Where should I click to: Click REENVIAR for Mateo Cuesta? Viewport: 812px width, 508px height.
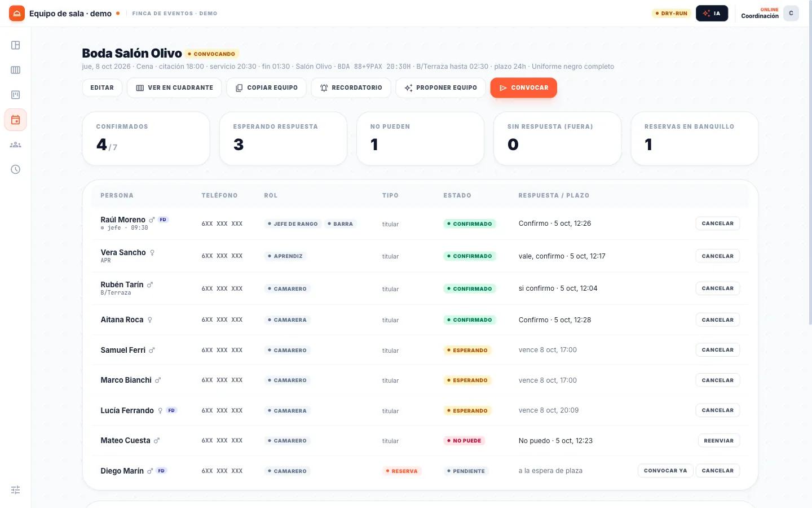click(x=718, y=441)
